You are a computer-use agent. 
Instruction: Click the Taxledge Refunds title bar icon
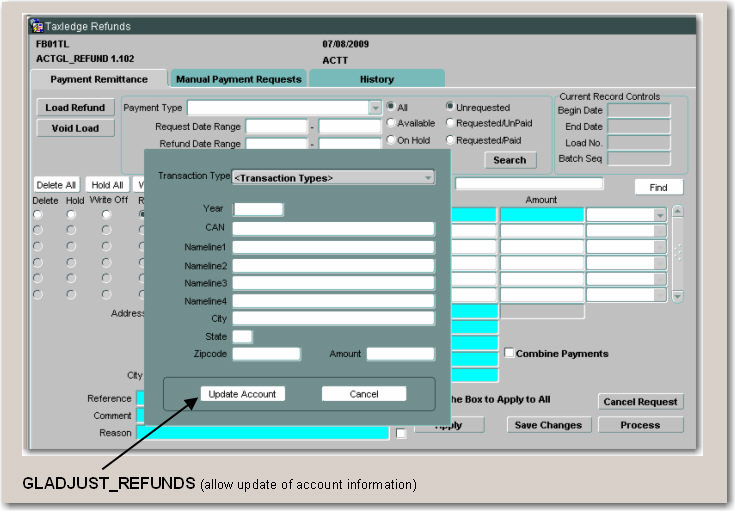click(37, 26)
